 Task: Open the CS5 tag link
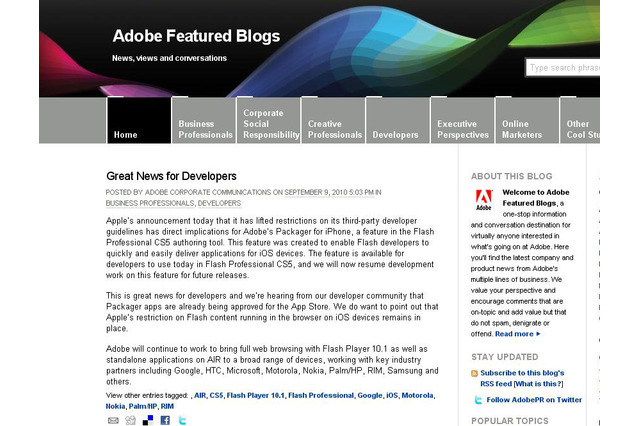[216, 395]
